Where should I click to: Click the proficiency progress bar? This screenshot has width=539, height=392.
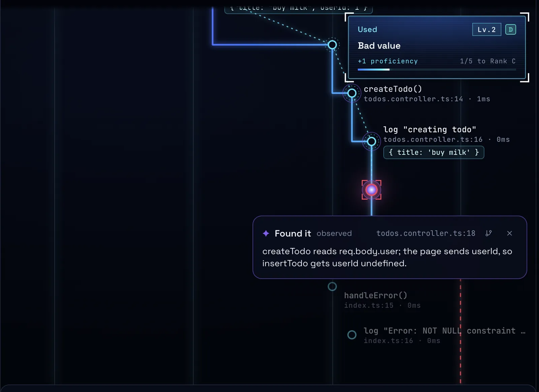click(437, 70)
